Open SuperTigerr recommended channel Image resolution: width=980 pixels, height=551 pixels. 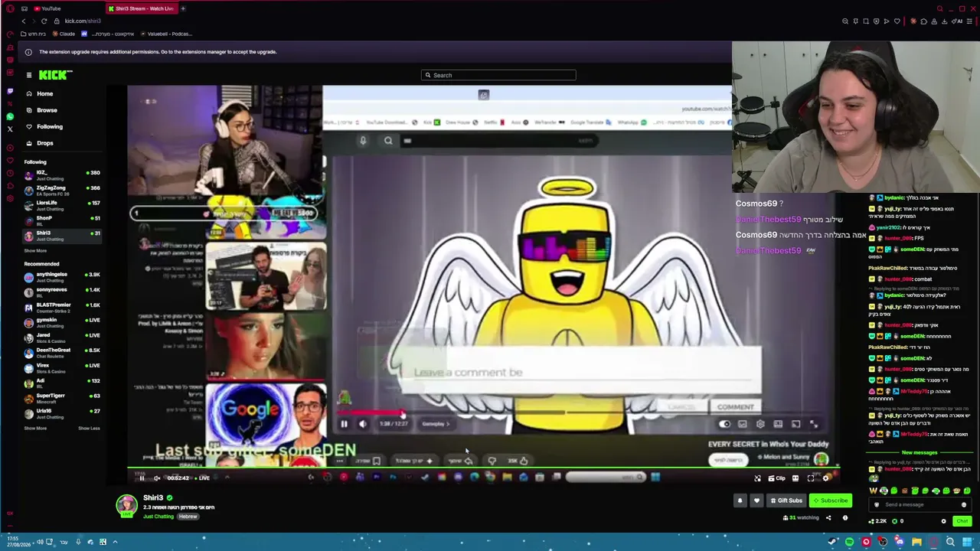[x=63, y=397]
